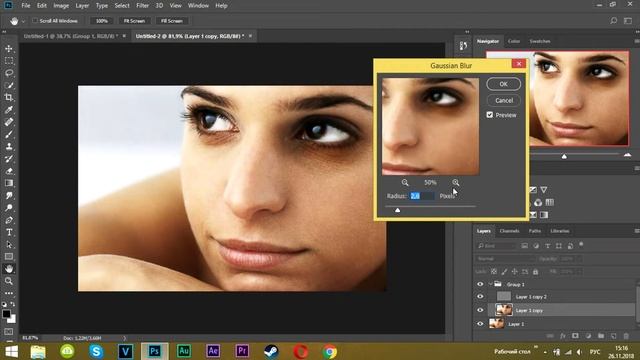The height and width of the screenshot is (360, 640).
Task: Toggle Lock transparent pixels in Layers
Action: (494, 271)
